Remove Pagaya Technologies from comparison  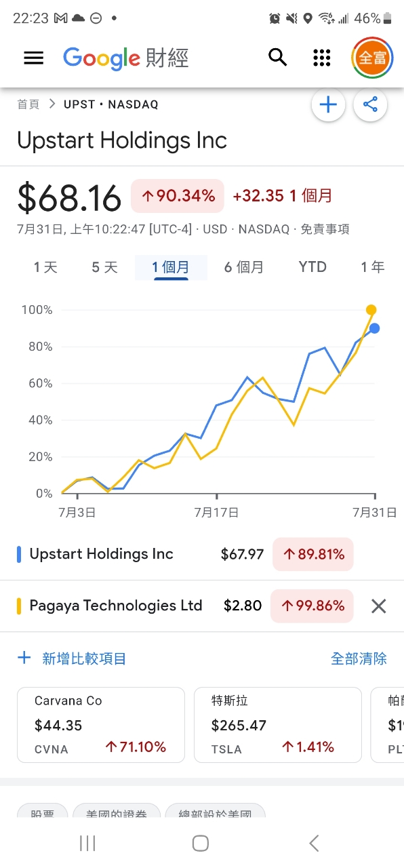(x=379, y=606)
